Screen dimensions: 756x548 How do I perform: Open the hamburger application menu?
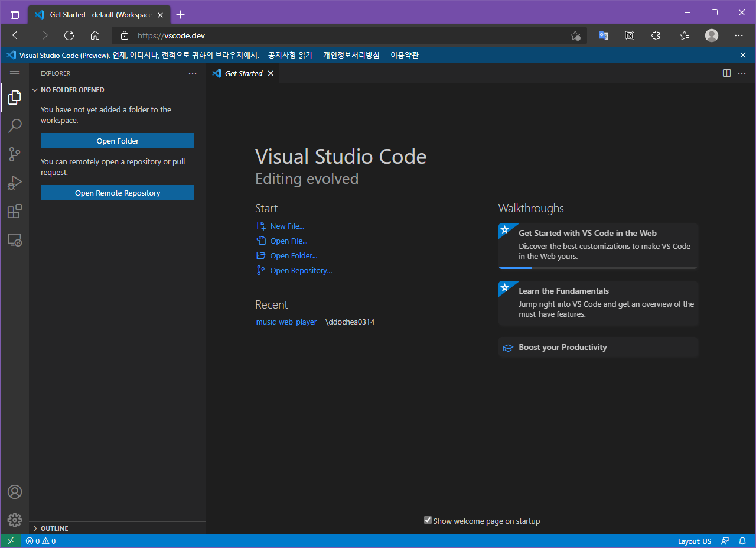point(15,73)
